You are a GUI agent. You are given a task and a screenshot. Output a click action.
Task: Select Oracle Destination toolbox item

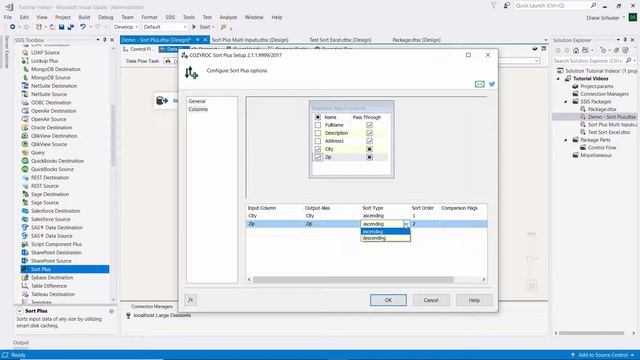51,127
